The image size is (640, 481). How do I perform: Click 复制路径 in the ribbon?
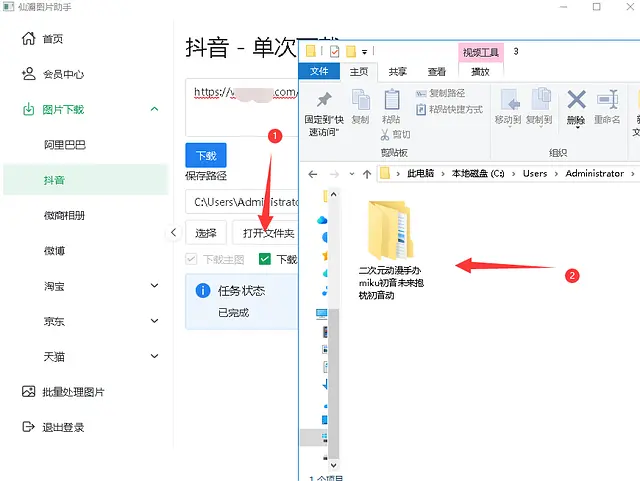[x=440, y=94]
